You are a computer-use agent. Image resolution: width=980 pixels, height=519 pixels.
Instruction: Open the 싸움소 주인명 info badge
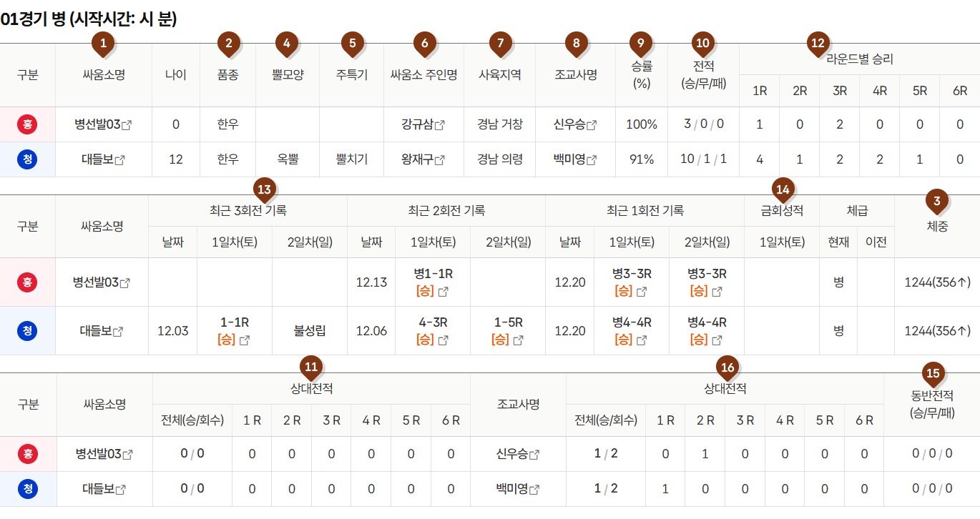point(424,44)
